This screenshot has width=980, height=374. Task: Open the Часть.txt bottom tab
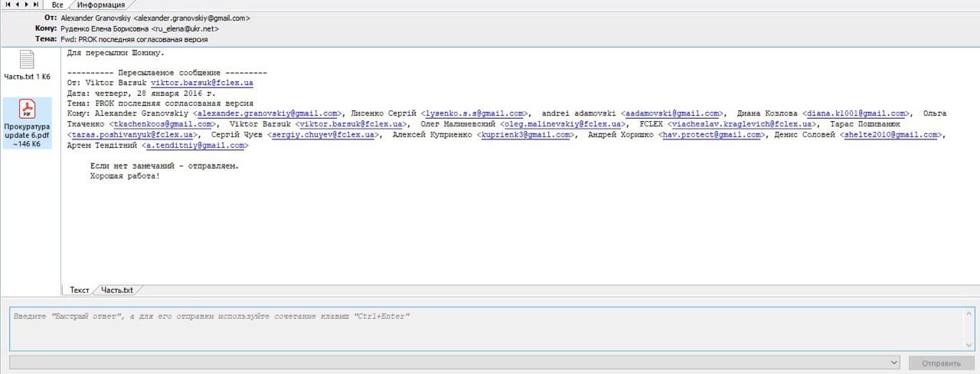(117, 290)
